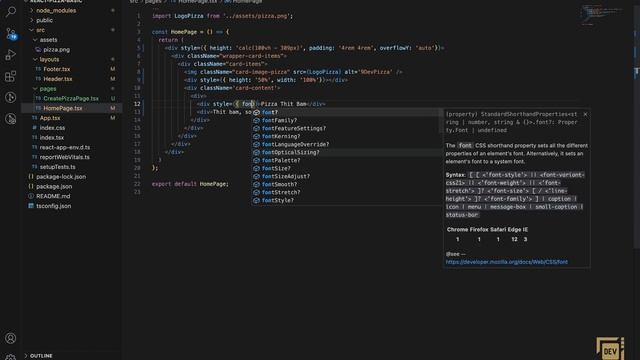Click the 'card-content' className text
The width and height of the screenshot is (640, 360).
[x=255, y=88]
